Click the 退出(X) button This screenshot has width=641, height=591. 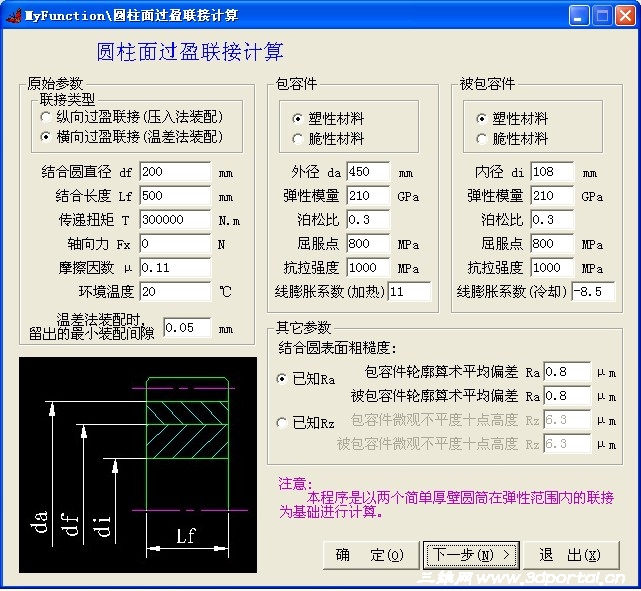572,555
